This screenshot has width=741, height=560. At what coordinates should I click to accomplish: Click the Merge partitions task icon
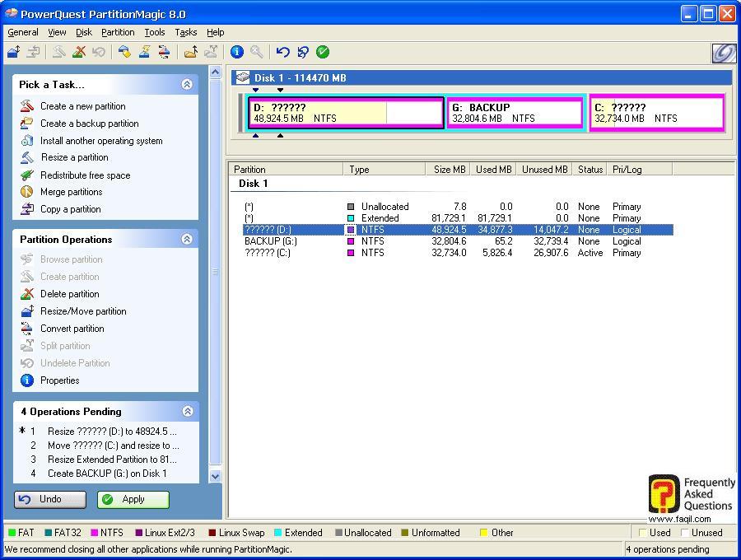pyautogui.click(x=27, y=192)
